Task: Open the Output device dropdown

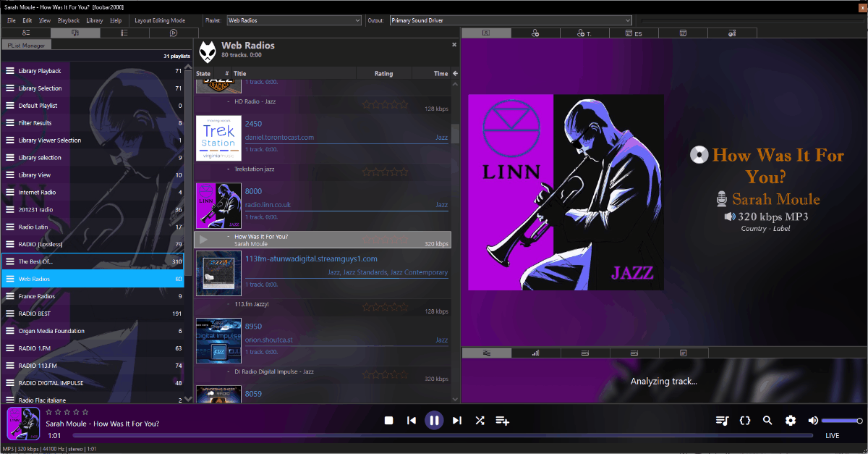Action: [511, 20]
